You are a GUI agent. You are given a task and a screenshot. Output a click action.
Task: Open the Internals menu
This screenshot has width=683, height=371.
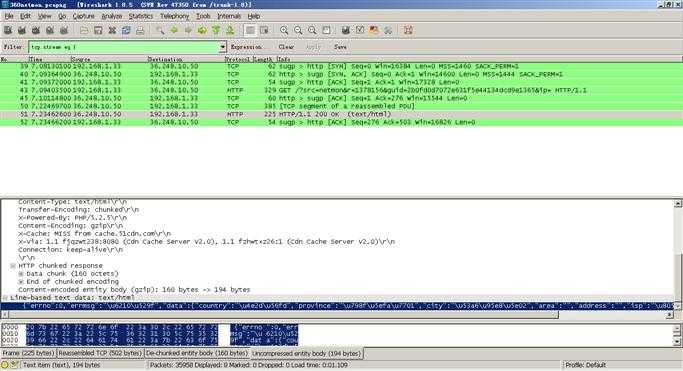pos(229,16)
